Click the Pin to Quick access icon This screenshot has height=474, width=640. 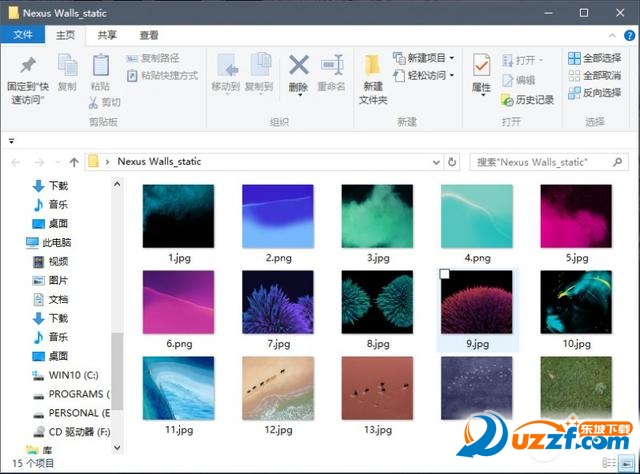(x=28, y=65)
